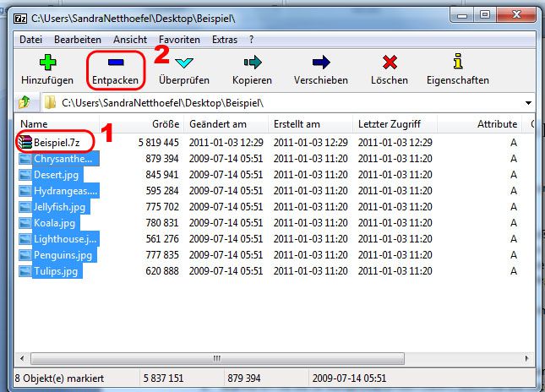545x392 pixels.
Task: Open the Ansicht menu
Action: point(130,40)
